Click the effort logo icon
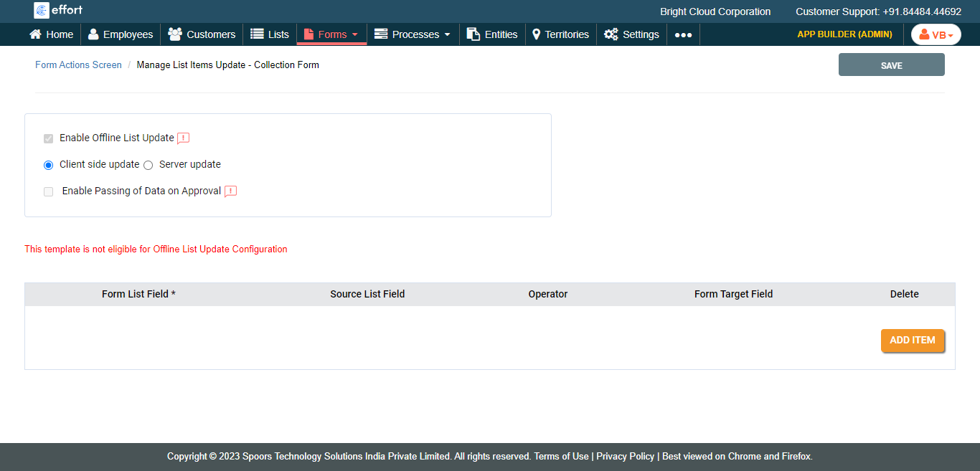980x471 pixels. pyautogui.click(x=42, y=11)
